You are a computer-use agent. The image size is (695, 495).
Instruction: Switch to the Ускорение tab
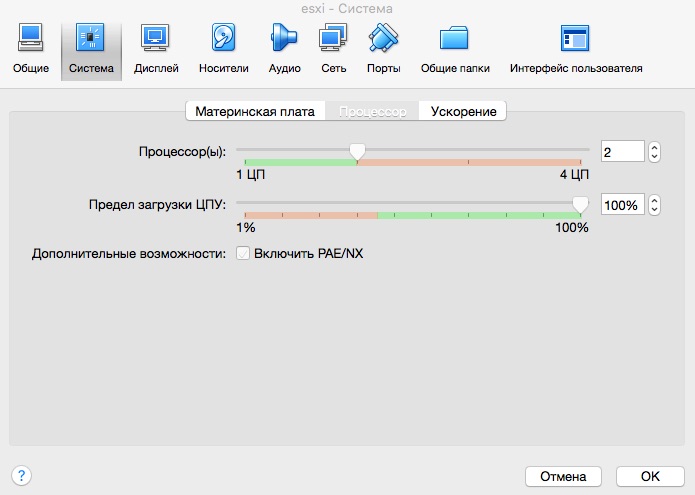pos(463,111)
